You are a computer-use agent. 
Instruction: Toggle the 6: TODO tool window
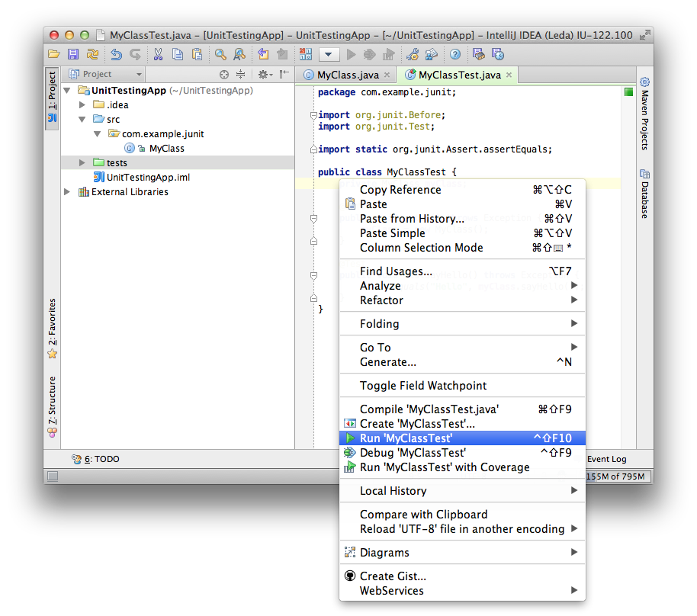pos(95,459)
